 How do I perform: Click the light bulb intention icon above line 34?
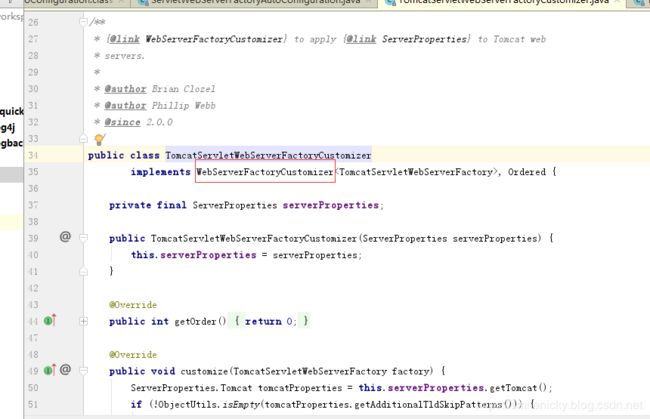click(x=99, y=140)
